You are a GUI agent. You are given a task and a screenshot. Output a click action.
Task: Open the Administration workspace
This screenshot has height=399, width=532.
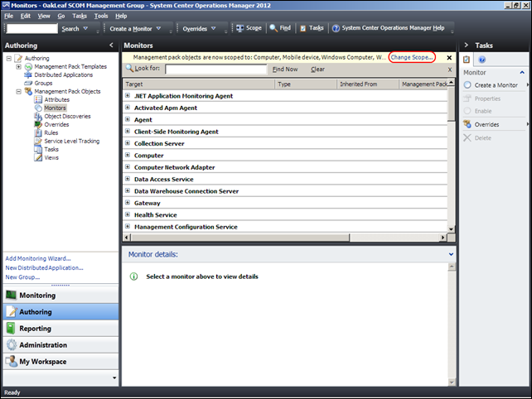click(x=60, y=345)
